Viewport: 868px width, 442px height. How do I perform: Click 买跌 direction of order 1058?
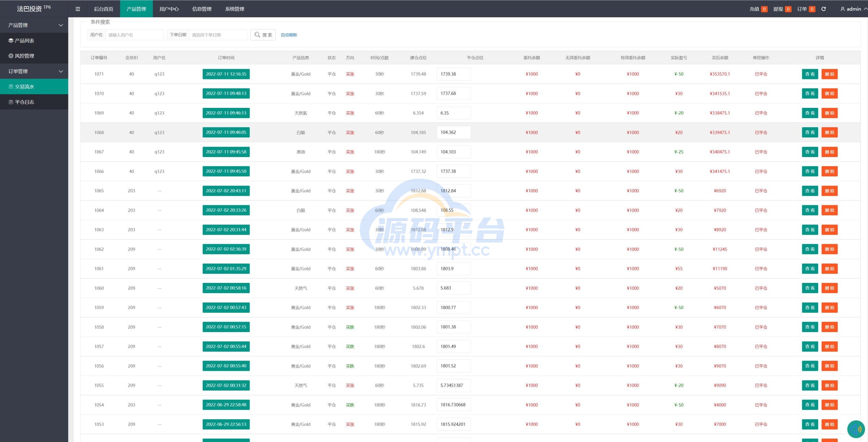click(x=350, y=327)
